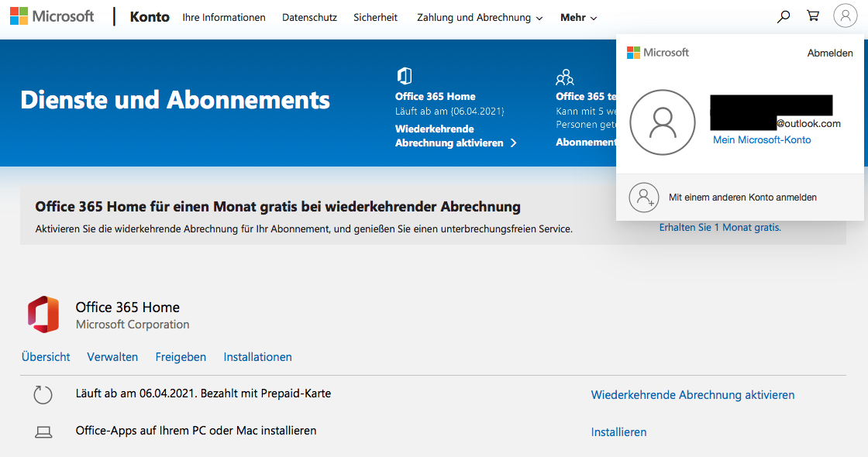Click the Microsoft logo in header
This screenshot has width=868, height=457.
click(x=52, y=16)
